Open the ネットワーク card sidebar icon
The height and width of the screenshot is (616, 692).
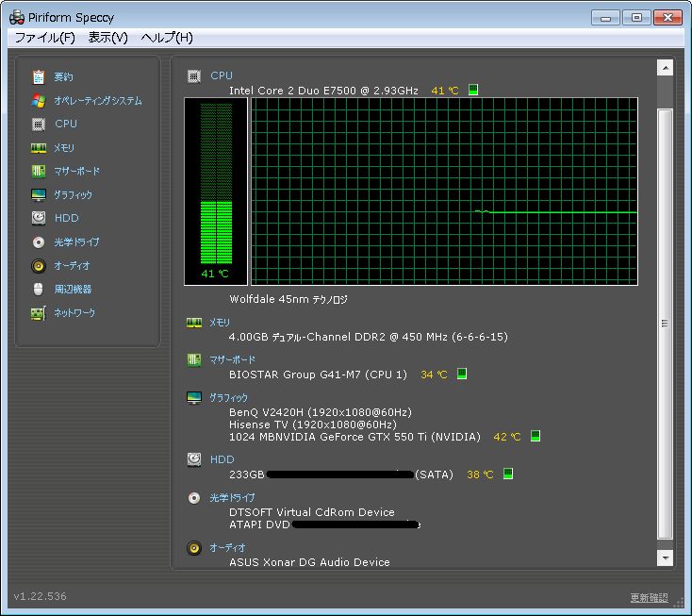click(x=39, y=313)
